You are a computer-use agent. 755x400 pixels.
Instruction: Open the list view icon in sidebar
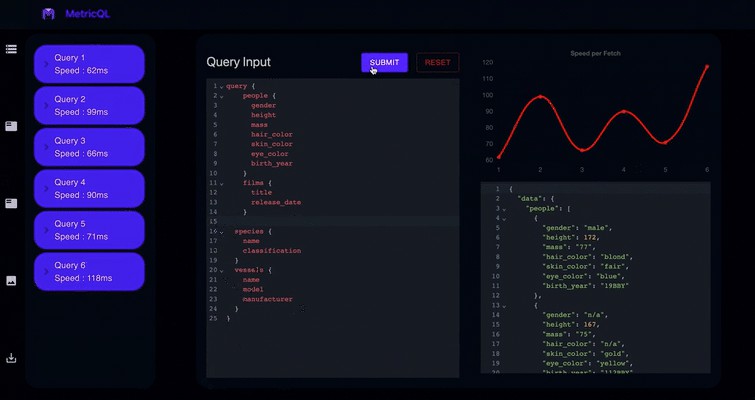coord(11,49)
